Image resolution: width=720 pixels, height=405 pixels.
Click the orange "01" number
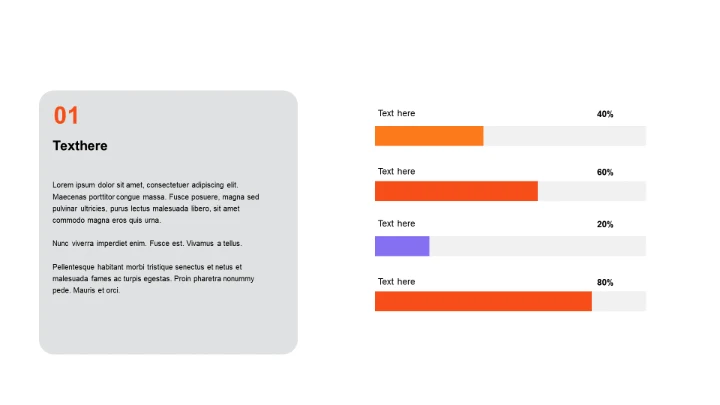coord(66,116)
